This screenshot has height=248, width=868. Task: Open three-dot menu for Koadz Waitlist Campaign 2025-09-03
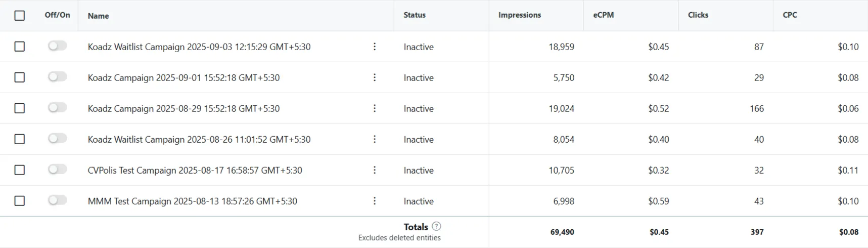(x=375, y=47)
